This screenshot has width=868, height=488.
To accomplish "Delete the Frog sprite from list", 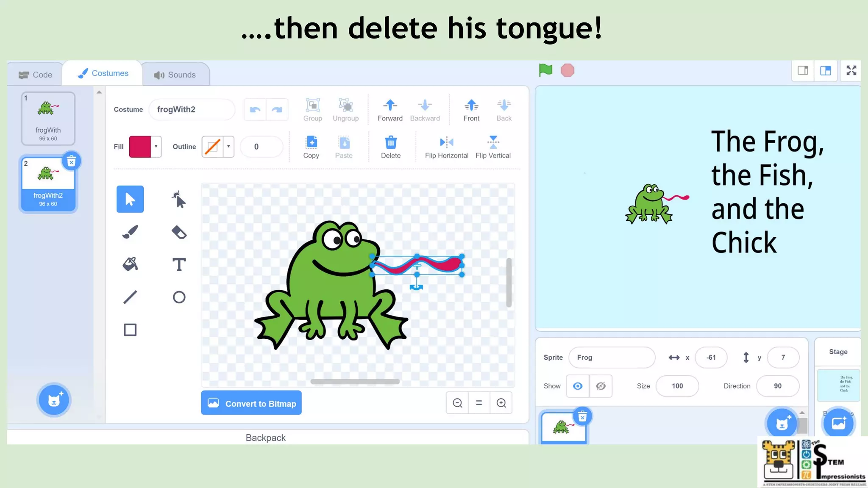I will pyautogui.click(x=582, y=417).
